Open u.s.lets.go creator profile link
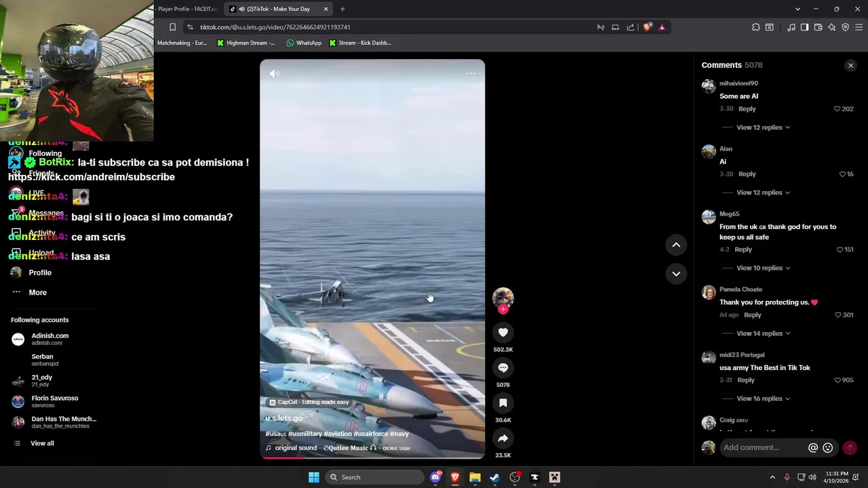The image size is (868, 488). point(283,418)
